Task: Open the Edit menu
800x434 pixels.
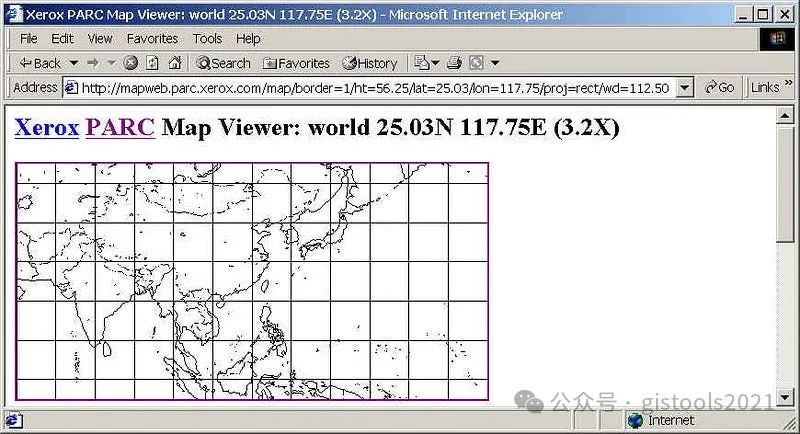Action: pos(62,39)
